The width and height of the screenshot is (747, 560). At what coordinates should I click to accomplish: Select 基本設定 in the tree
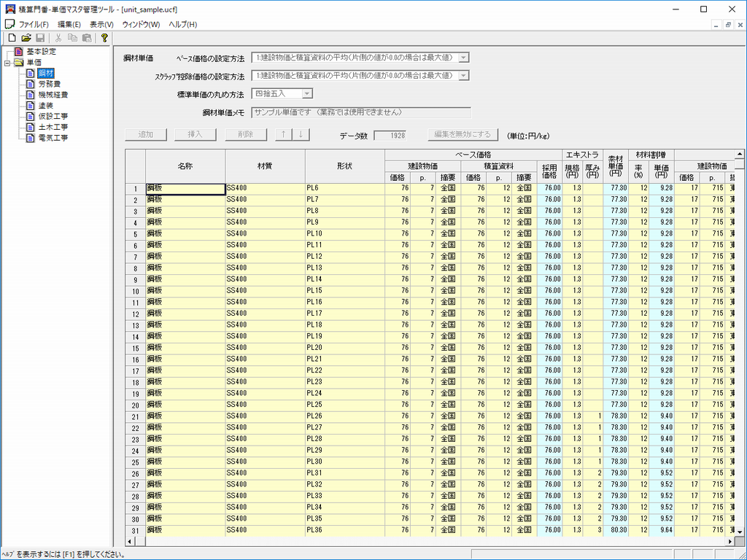(41, 52)
